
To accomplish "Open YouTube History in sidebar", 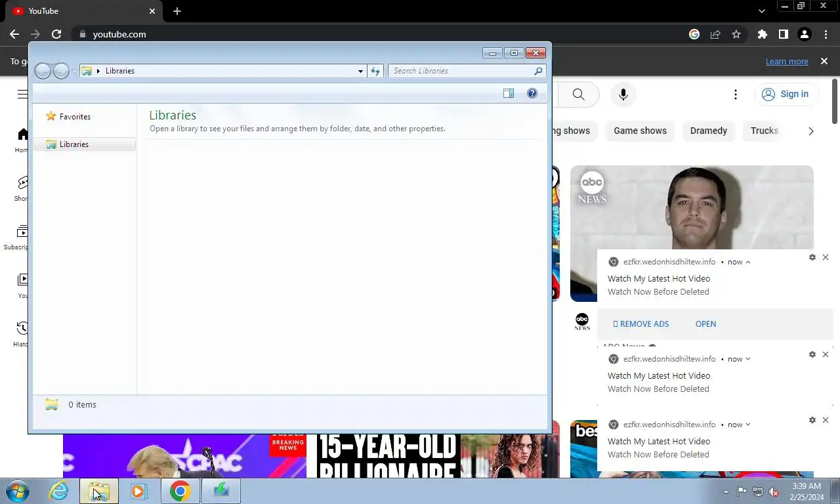I will (22, 333).
